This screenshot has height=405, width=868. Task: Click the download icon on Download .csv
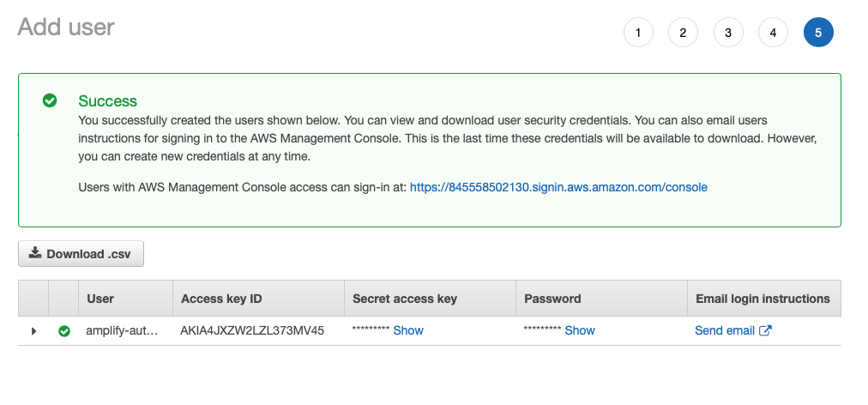(x=35, y=253)
